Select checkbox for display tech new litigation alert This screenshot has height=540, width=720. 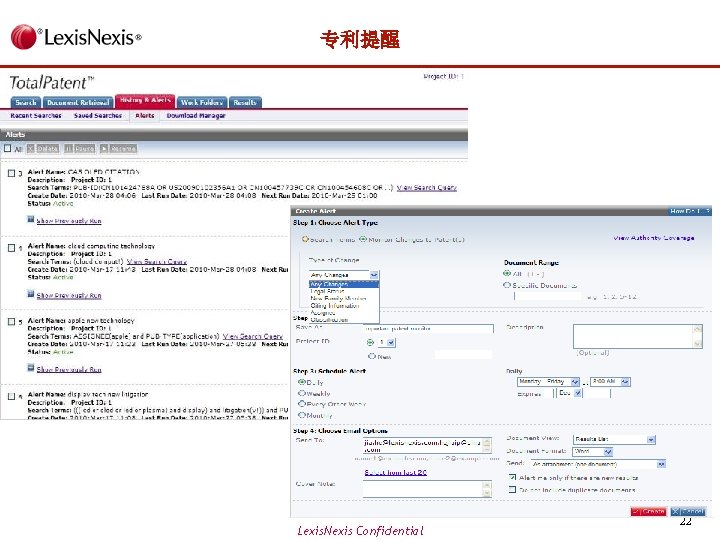11,396
